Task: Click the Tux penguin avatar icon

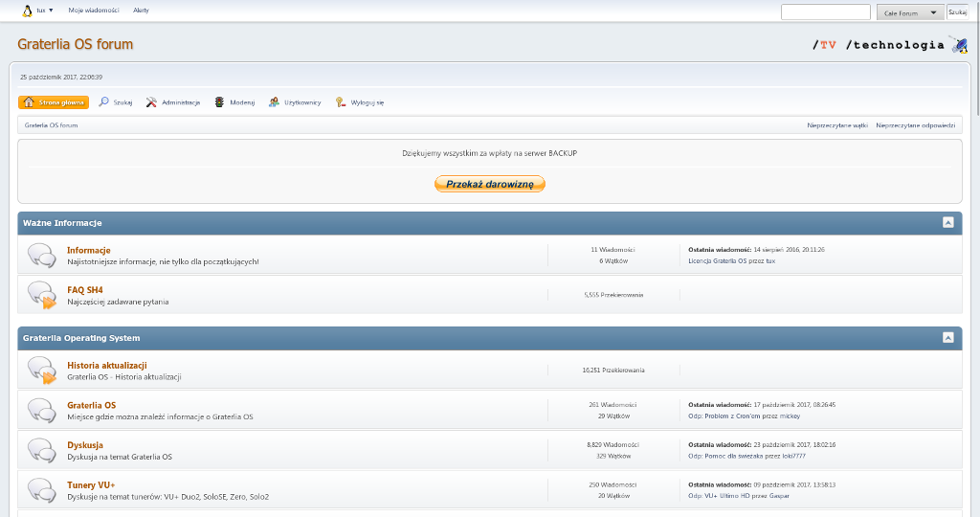Action: tap(27, 11)
